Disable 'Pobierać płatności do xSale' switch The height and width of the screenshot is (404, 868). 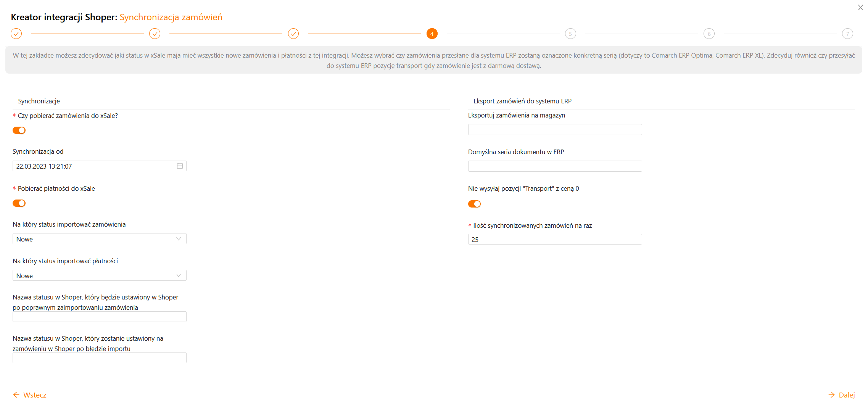coord(19,203)
